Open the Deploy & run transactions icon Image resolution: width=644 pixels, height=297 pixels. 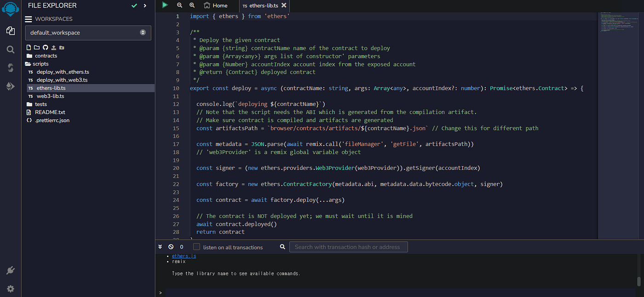tap(10, 86)
